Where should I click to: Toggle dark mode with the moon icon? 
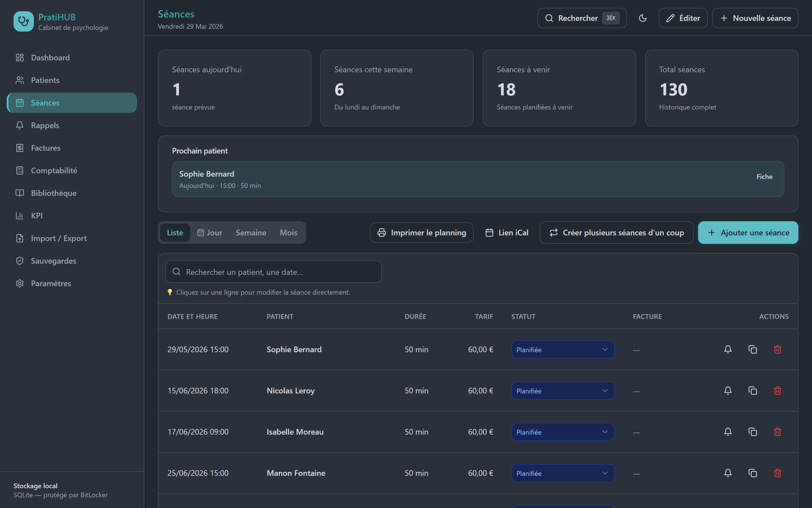(x=643, y=18)
